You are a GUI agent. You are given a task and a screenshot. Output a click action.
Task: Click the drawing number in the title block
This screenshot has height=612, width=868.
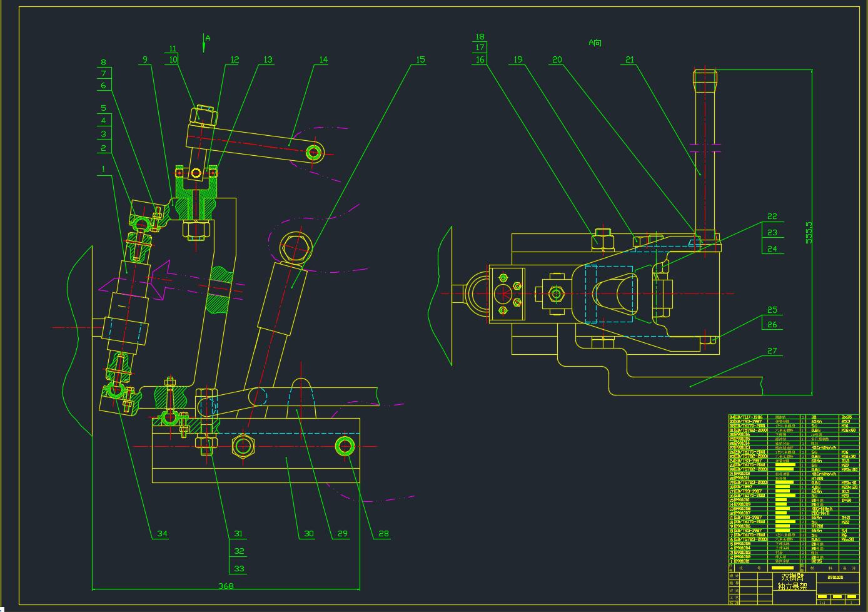(834, 578)
